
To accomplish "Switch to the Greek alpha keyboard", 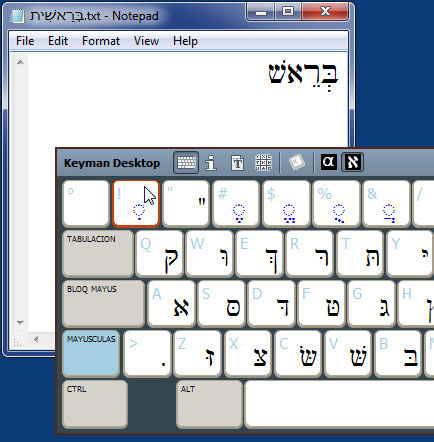I will click(x=329, y=162).
